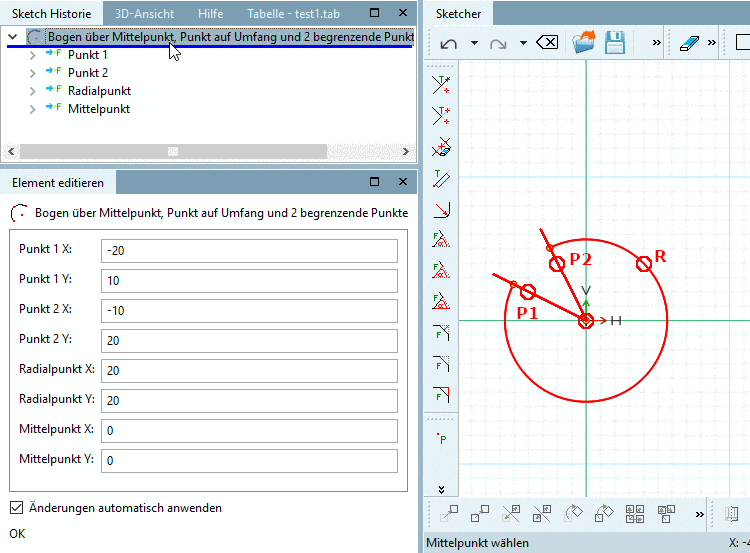The height and width of the screenshot is (553, 750).
Task: Expand the Radialpunkt tree node
Action: coord(32,91)
